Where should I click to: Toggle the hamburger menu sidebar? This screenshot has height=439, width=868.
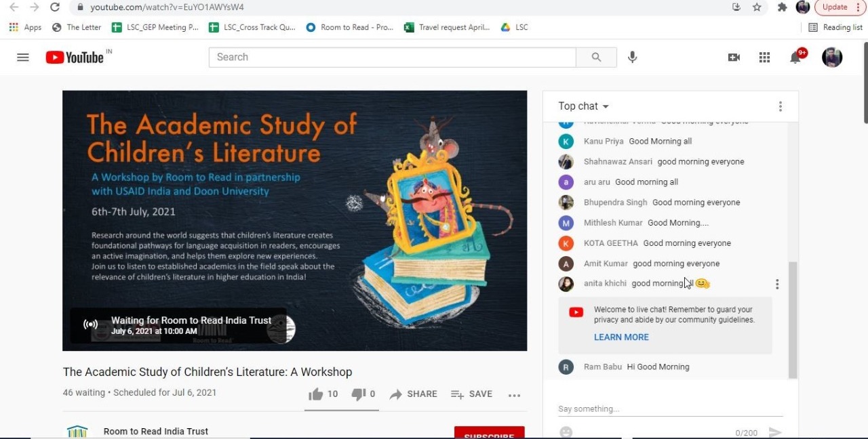click(x=22, y=57)
